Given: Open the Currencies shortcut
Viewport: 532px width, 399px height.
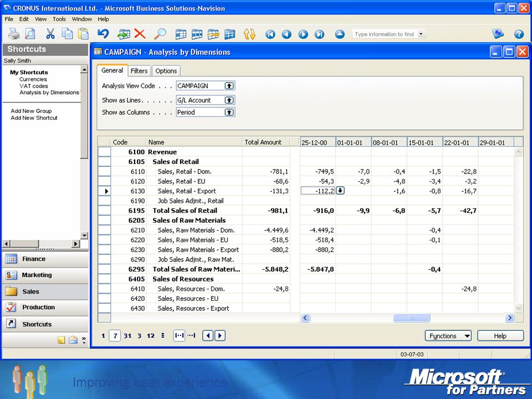Looking at the screenshot, I should click(x=33, y=79).
